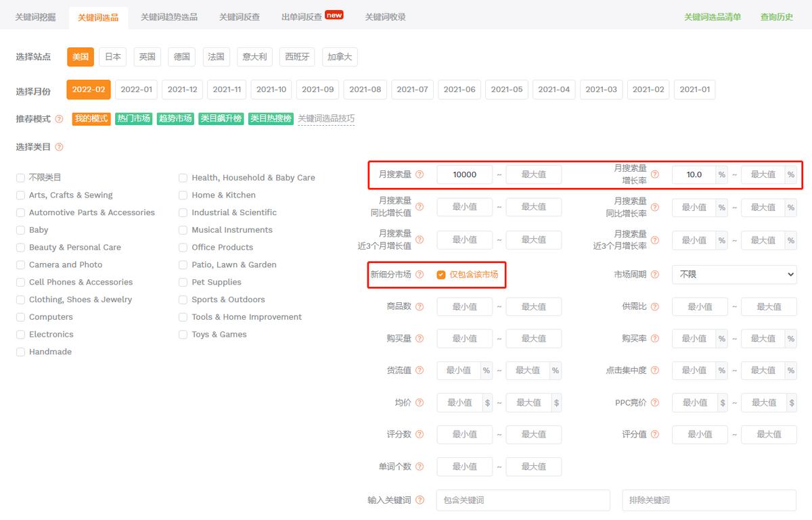
Task: Check the Electronics category checkbox
Action: pos(20,334)
